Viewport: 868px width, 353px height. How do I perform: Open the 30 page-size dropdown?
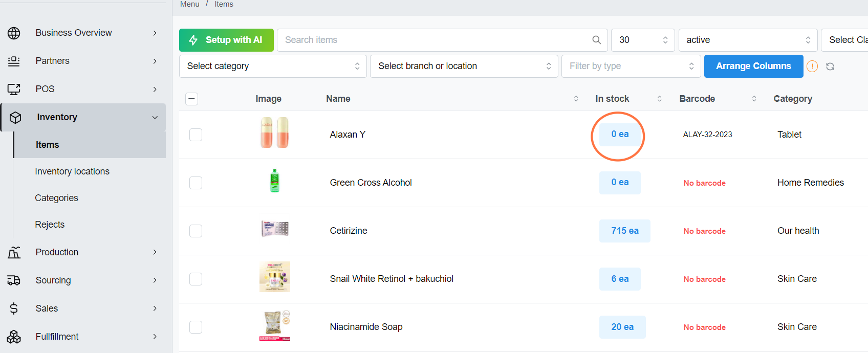click(x=643, y=40)
